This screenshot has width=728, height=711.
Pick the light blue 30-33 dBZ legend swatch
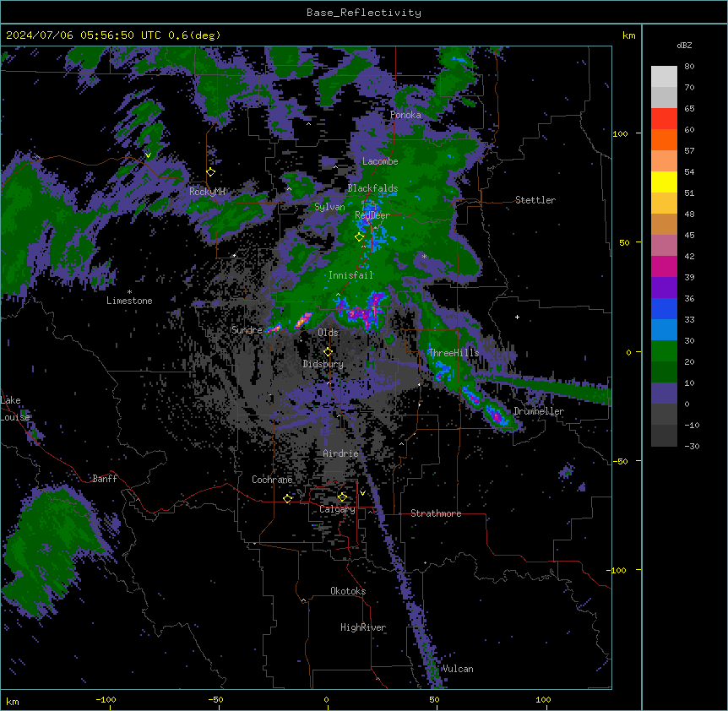pos(664,330)
